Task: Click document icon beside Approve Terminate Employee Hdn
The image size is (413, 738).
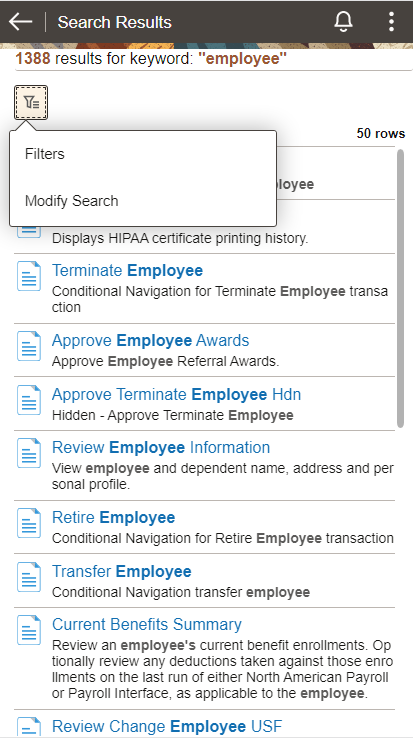Action: click(29, 400)
